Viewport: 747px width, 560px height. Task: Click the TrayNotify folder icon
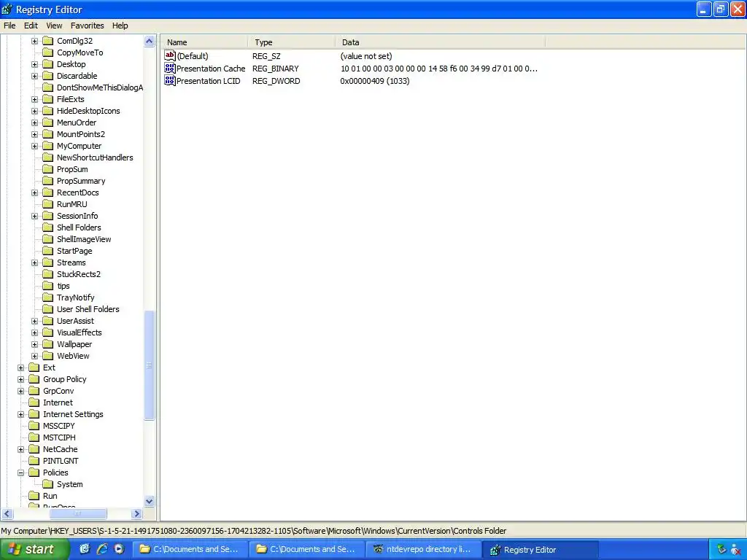click(47, 297)
